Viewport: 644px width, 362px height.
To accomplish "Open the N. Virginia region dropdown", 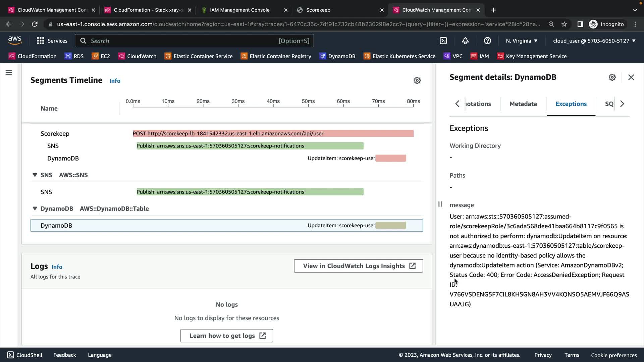I will tap(522, 41).
